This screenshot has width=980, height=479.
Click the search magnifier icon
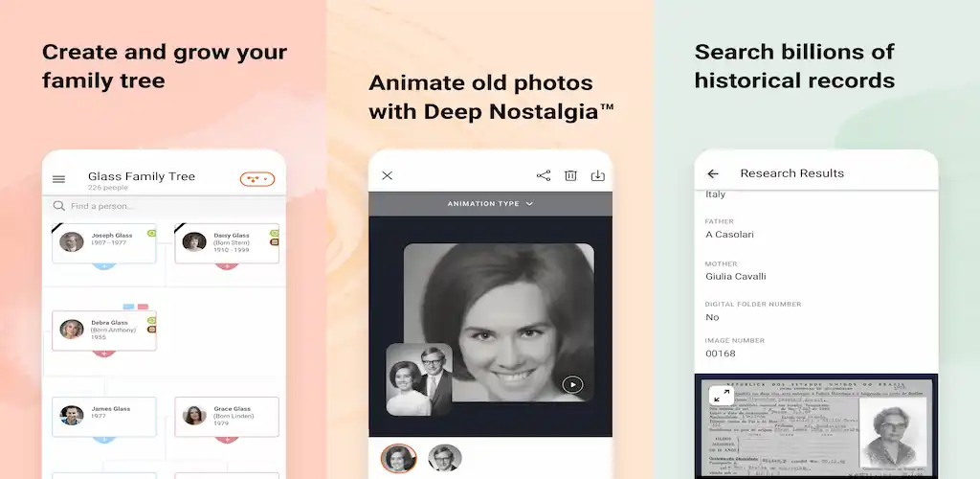58,206
